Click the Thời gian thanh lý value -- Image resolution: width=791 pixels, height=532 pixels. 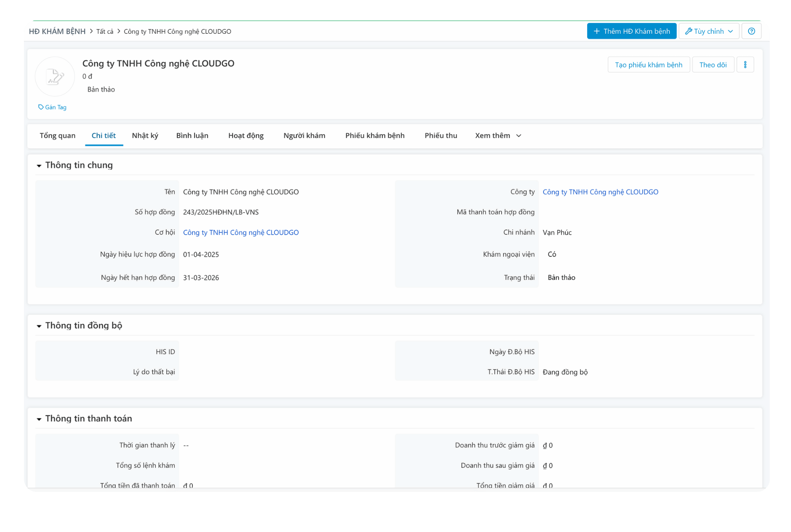click(x=186, y=445)
